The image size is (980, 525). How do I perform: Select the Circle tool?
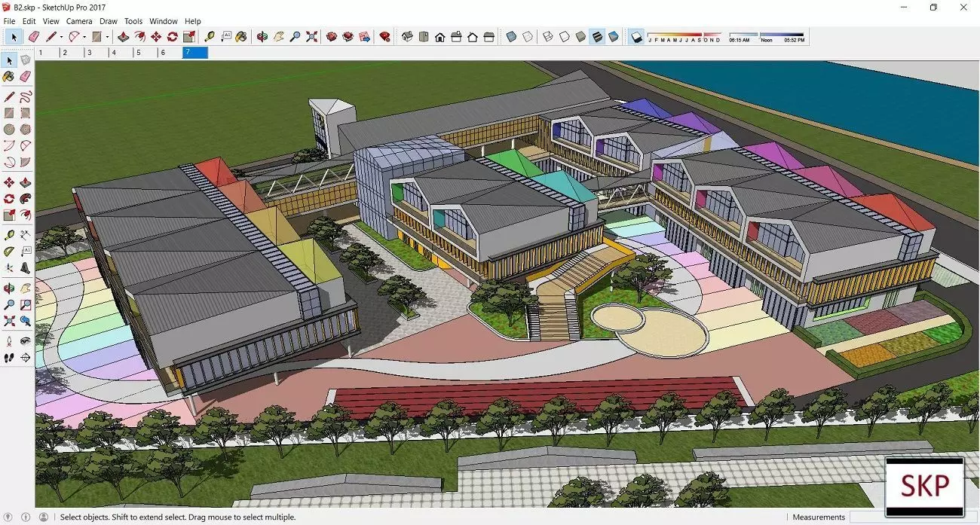(x=9, y=130)
